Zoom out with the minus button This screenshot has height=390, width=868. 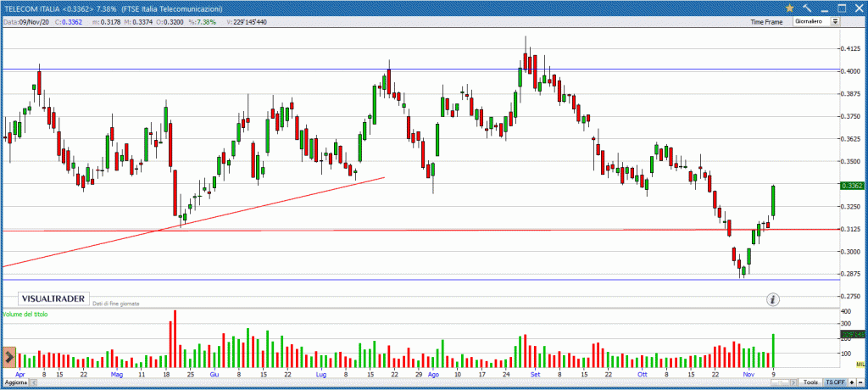click(860, 383)
